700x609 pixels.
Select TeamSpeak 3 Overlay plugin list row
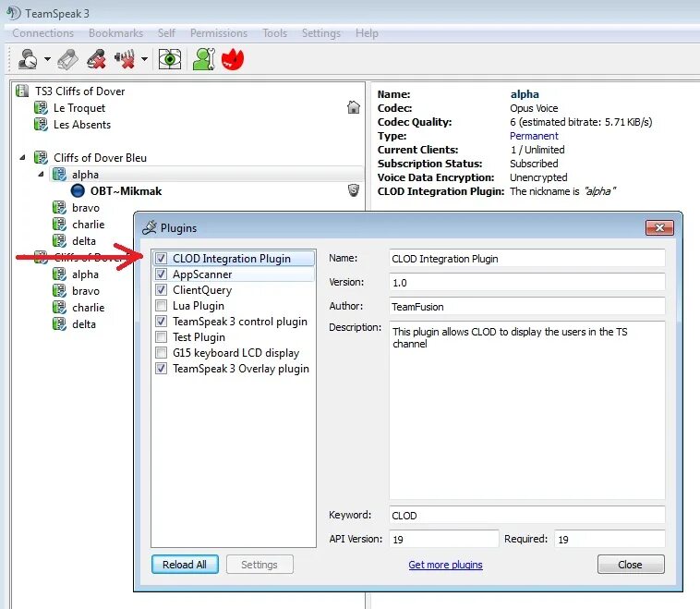pyautogui.click(x=233, y=368)
